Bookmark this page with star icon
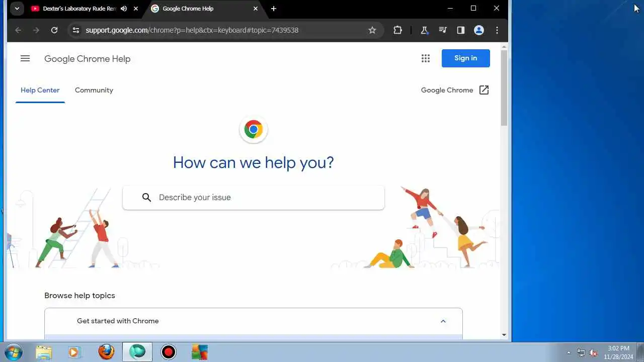Viewport: 644px width, 362px height. pos(372,30)
